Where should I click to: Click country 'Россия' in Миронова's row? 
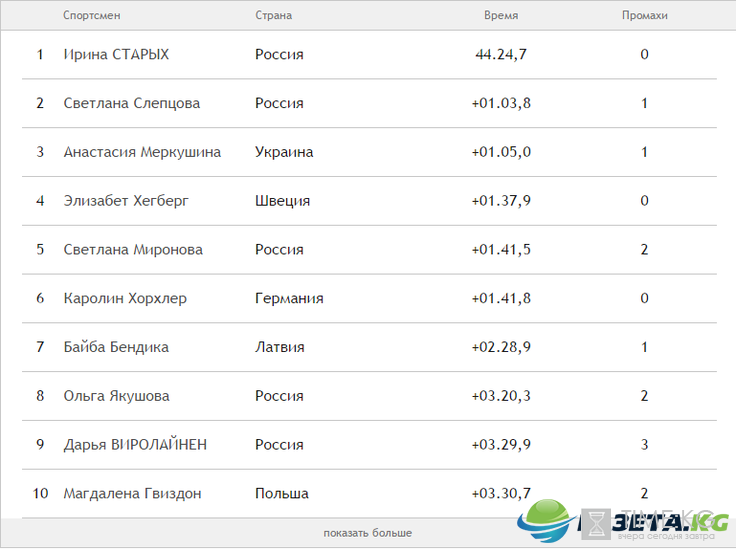click(279, 250)
